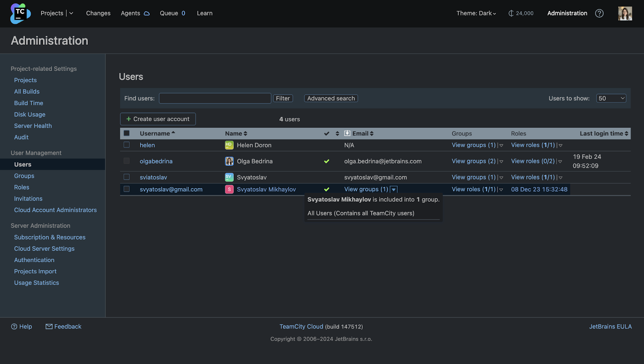
Task: Open Administration in top bar
Action: pos(567,13)
